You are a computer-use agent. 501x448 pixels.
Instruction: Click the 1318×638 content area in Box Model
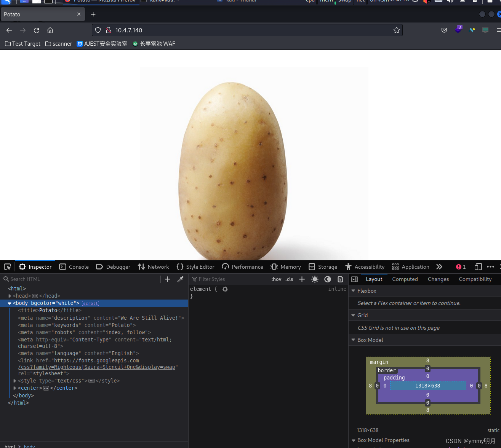[x=427, y=386]
